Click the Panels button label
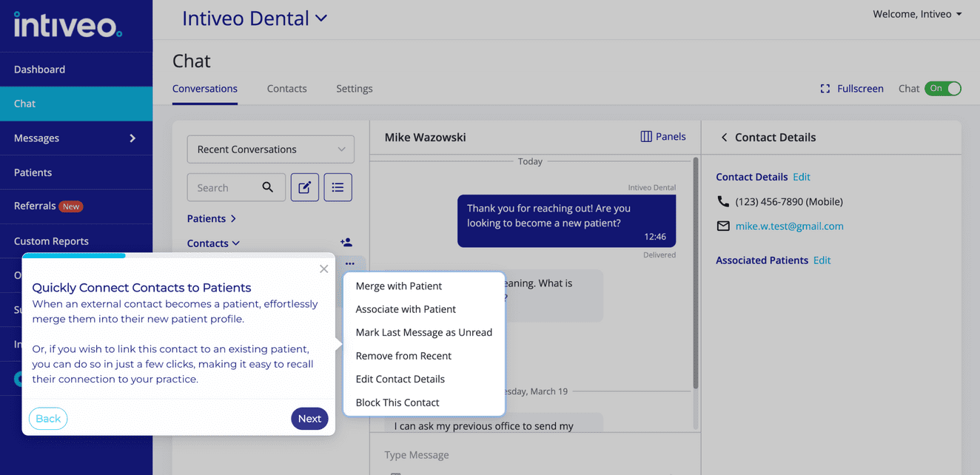 (x=671, y=137)
